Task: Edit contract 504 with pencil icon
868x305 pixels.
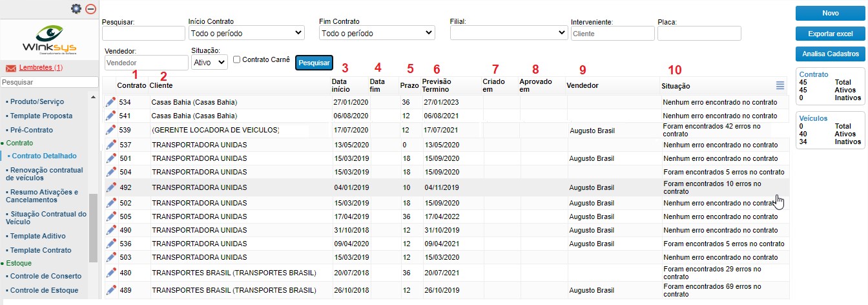Action: [110, 172]
